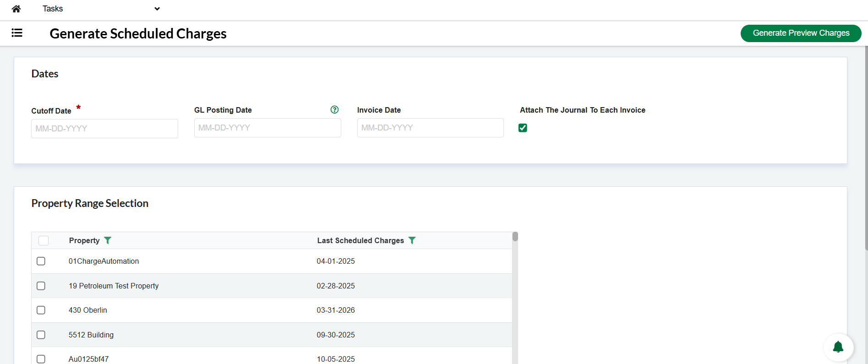
Task: Select the 430 Oberlin property name
Action: (88, 310)
